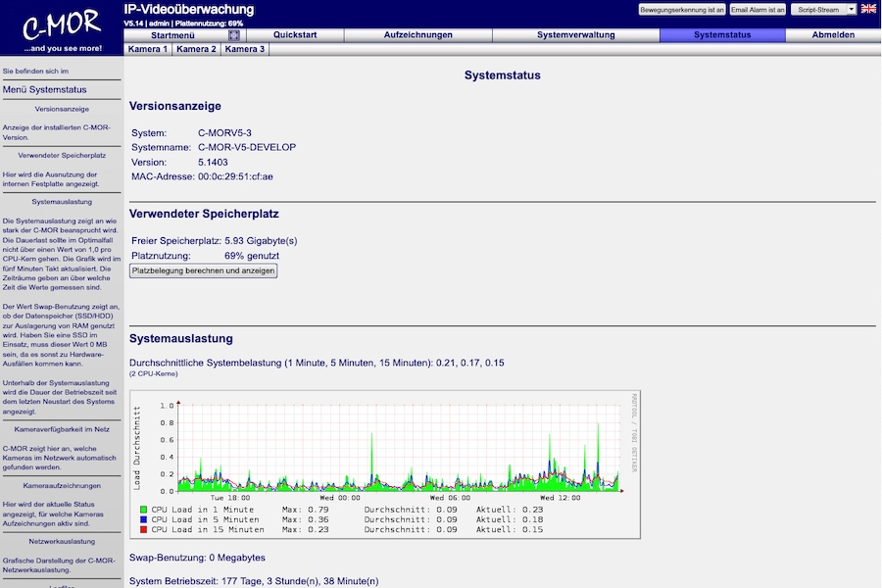Viewport: 882px width, 588px height.
Task: Switch language via the UK flag icon
Action: (868, 9)
